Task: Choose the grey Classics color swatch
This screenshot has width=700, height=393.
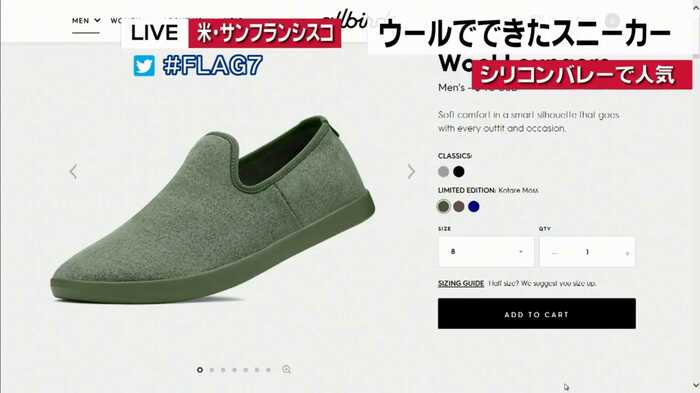Action: pyautogui.click(x=443, y=171)
